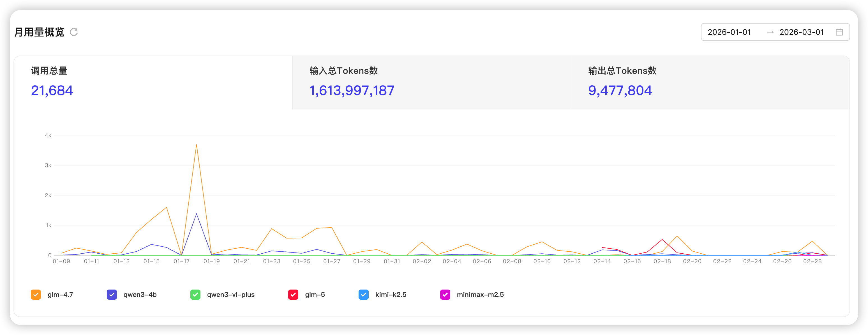The image size is (868, 335).
Task: Click the arrow between date fields
Action: click(770, 32)
